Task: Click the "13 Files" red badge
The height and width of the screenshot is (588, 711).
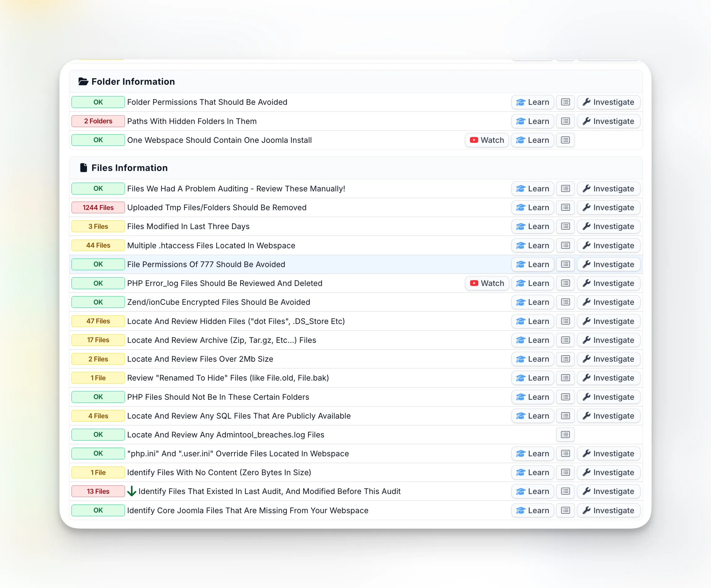Action: click(98, 491)
